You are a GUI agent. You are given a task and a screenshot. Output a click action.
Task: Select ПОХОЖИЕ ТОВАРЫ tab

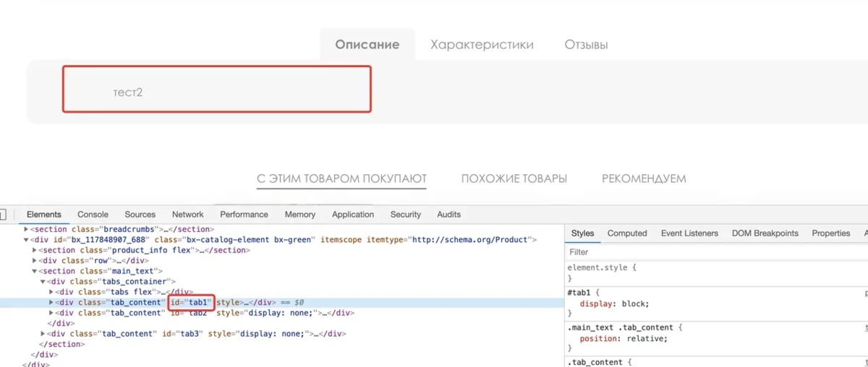click(514, 178)
